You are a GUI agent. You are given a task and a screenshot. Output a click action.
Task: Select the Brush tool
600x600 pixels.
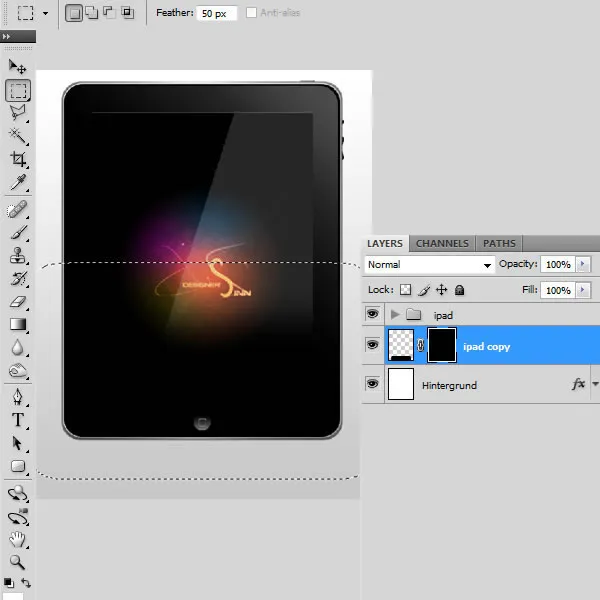(x=18, y=232)
